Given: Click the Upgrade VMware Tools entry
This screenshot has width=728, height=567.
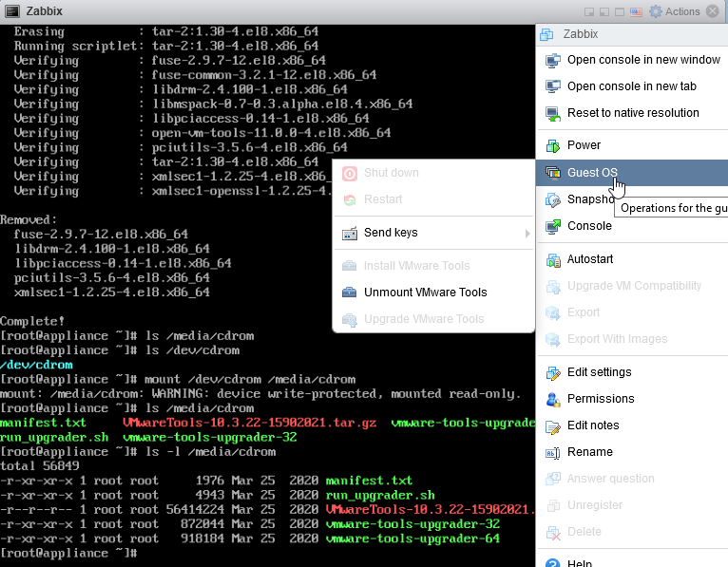Looking at the screenshot, I should (x=424, y=319).
